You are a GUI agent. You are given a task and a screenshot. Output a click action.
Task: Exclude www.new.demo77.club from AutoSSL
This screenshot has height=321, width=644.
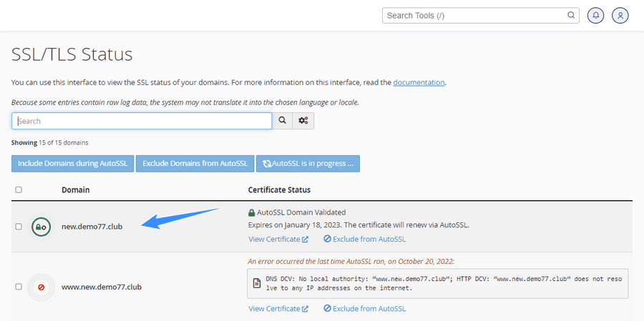pos(364,309)
